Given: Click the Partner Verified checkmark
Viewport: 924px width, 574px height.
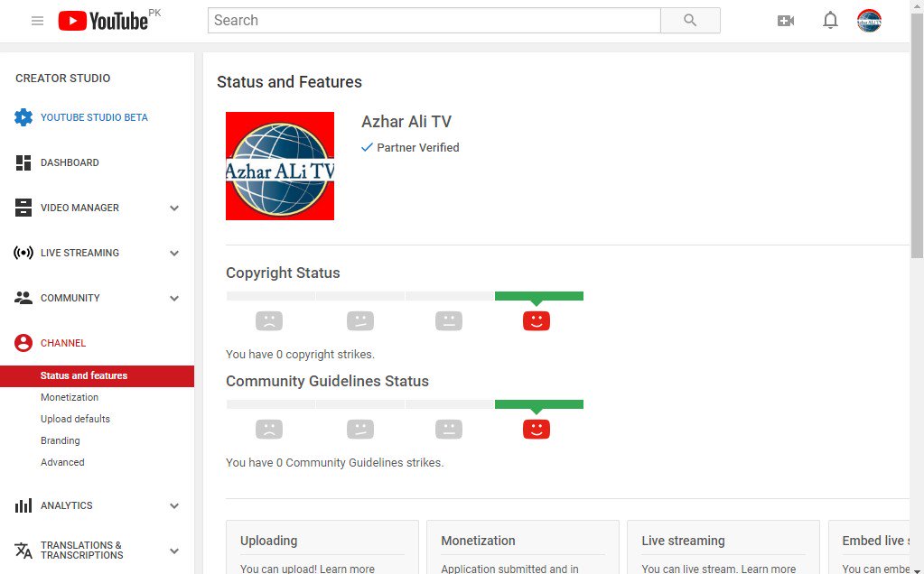Looking at the screenshot, I should point(367,147).
